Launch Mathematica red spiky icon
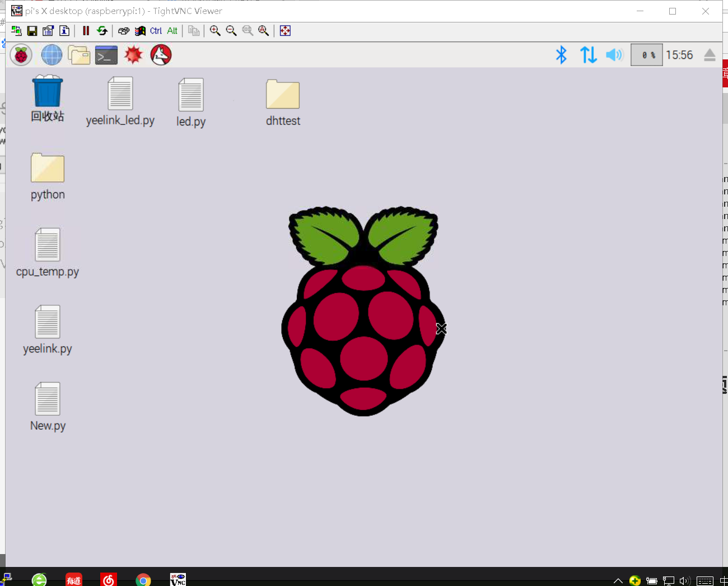728x586 pixels. (x=133, y=55)
